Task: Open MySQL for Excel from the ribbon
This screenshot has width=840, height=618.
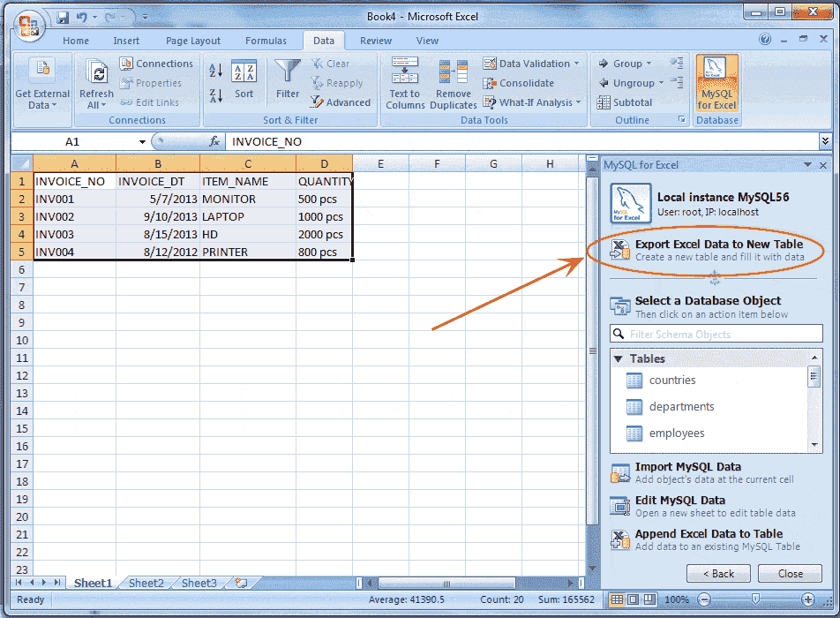Action: pos(716,84)
